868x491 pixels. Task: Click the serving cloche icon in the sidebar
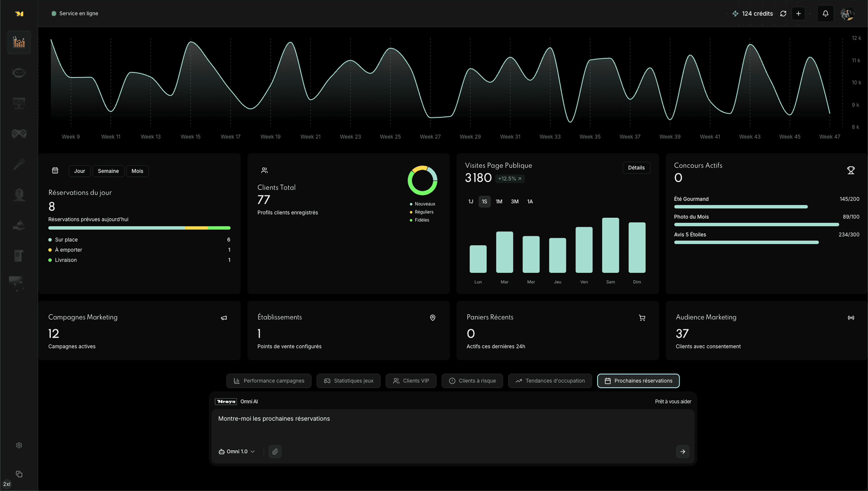coord(19,225)
